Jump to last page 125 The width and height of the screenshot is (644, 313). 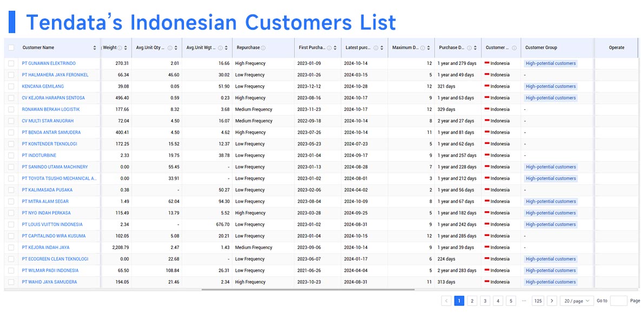point(538,301)
